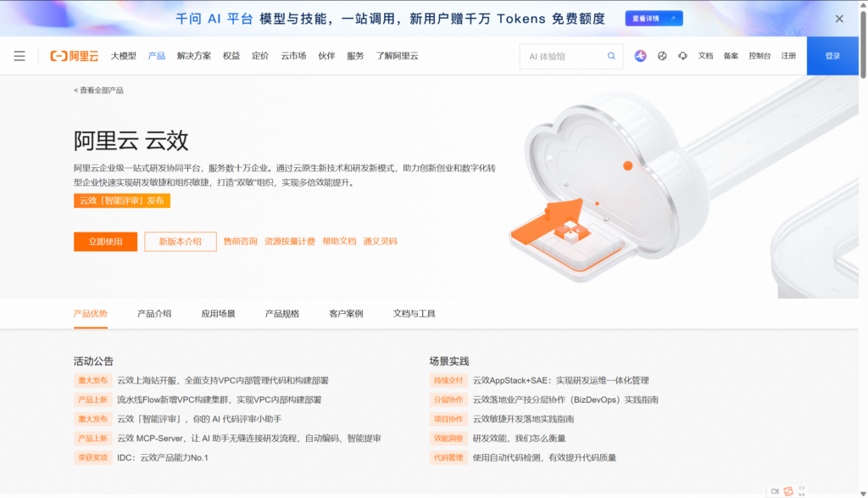Close the top promotional banner
Image resolution: width=868 pixels, height=498 pixels.
click(839, 19)
